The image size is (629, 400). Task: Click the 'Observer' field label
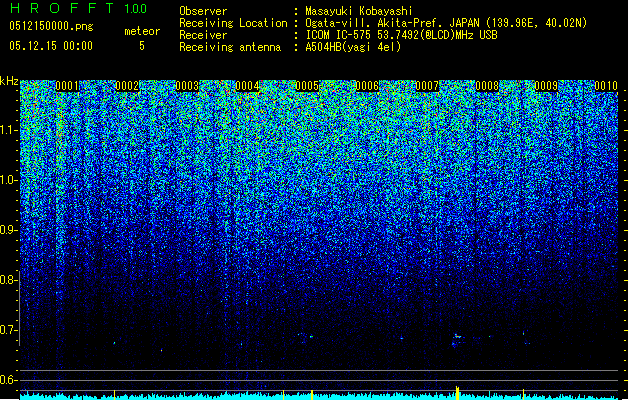[203, 11]
